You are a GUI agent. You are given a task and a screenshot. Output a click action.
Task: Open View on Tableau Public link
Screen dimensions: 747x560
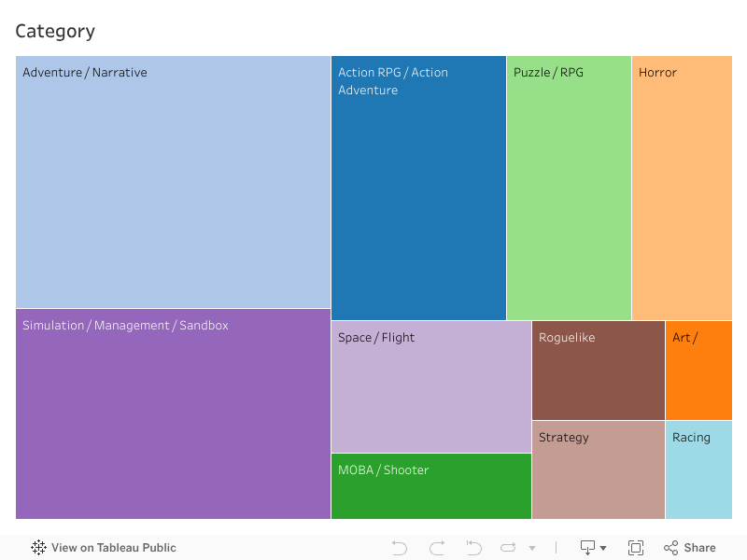[x=104, y=548]
